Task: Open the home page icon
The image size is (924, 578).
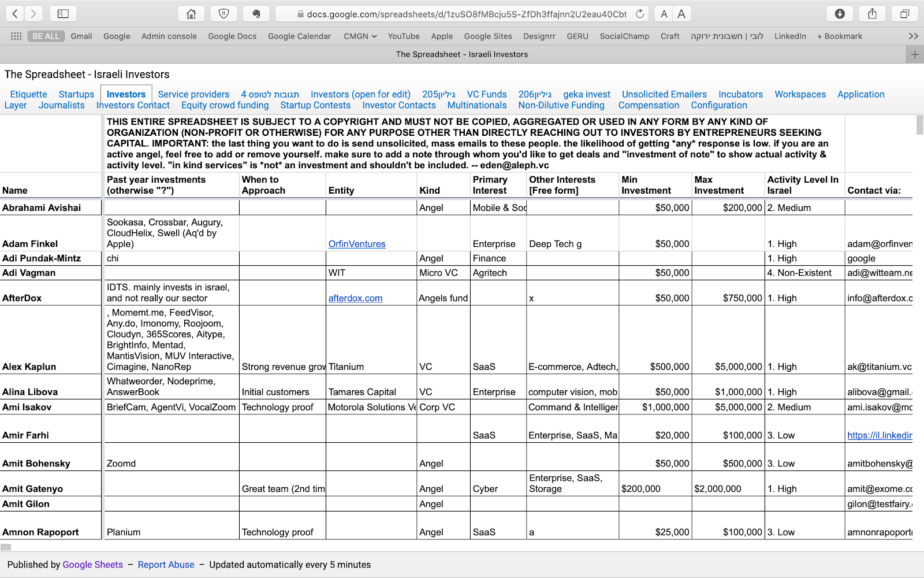Action: point(191,14)
